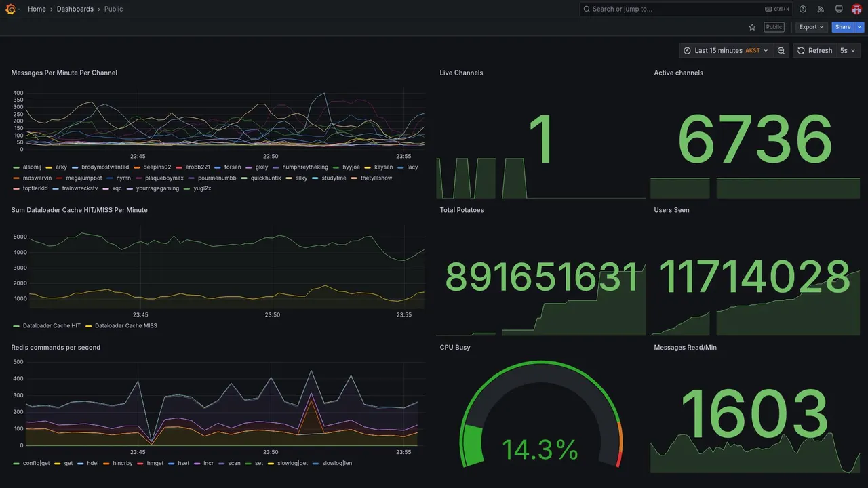This screenshot has width=868, height=488.
Task: Click the blue Share button
Action: click(x=843, y=27)
